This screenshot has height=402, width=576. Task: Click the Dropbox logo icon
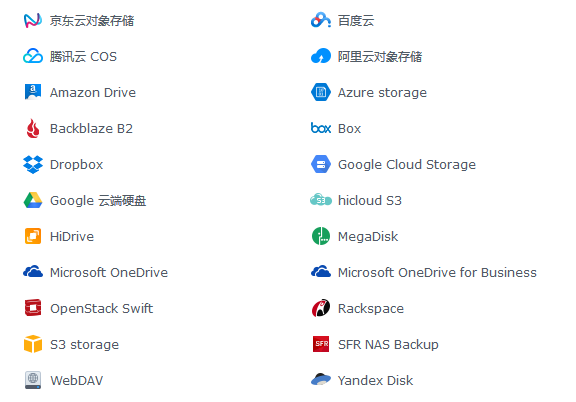[x=33, y=165]
